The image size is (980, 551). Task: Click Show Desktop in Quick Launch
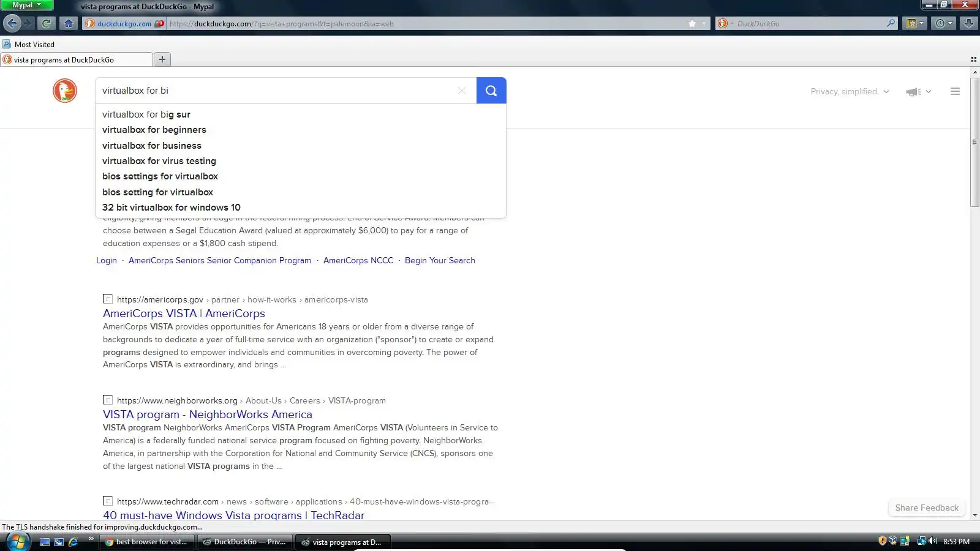45,542
